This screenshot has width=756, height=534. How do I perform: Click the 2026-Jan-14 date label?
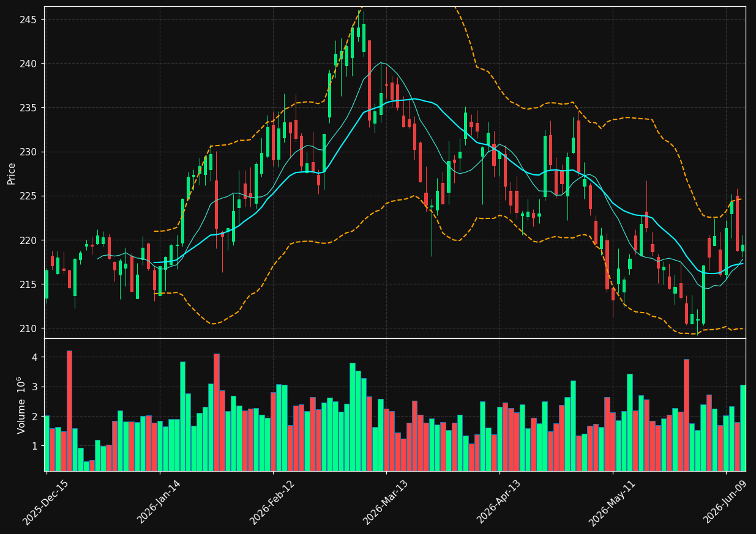click(159, 502)
